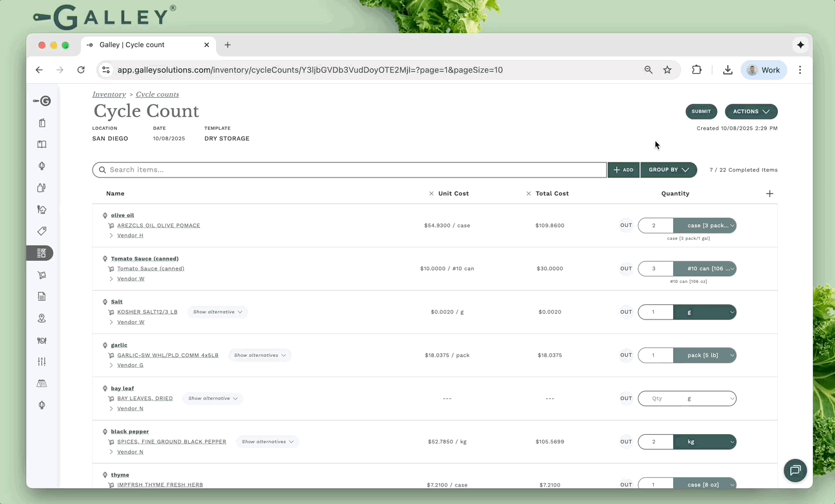Screen dimensions: 835x504
Task: Toggle the OUT badge for olive oil
Action: (626, 225)
